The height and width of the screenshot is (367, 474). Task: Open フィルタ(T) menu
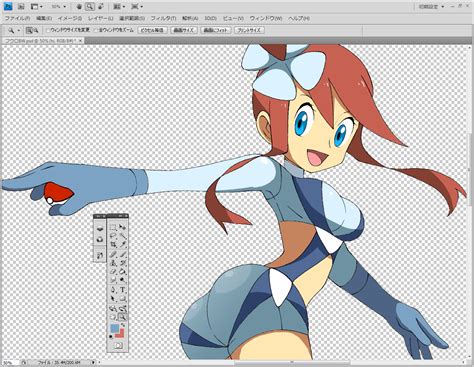[163, 18]
